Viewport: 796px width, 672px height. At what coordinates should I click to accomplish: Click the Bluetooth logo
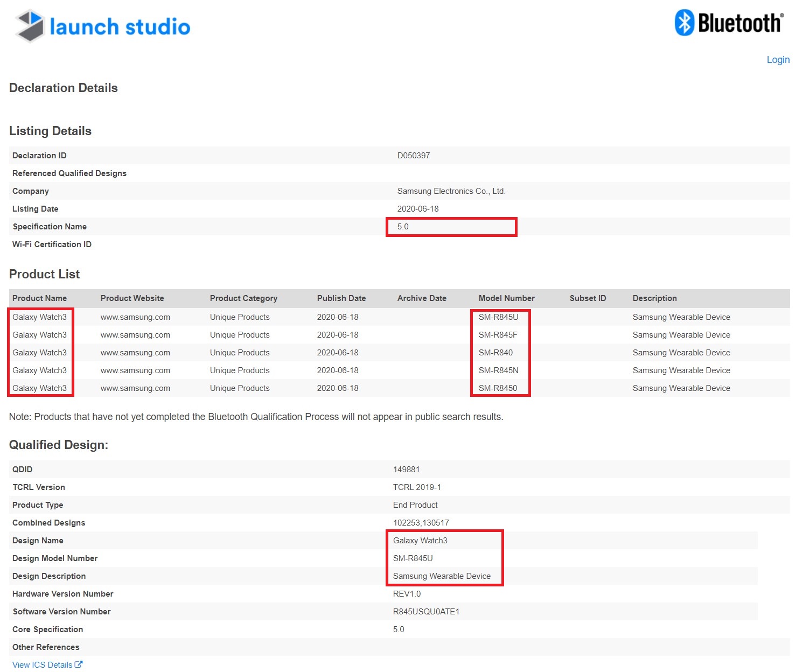[x=729, y=23]
